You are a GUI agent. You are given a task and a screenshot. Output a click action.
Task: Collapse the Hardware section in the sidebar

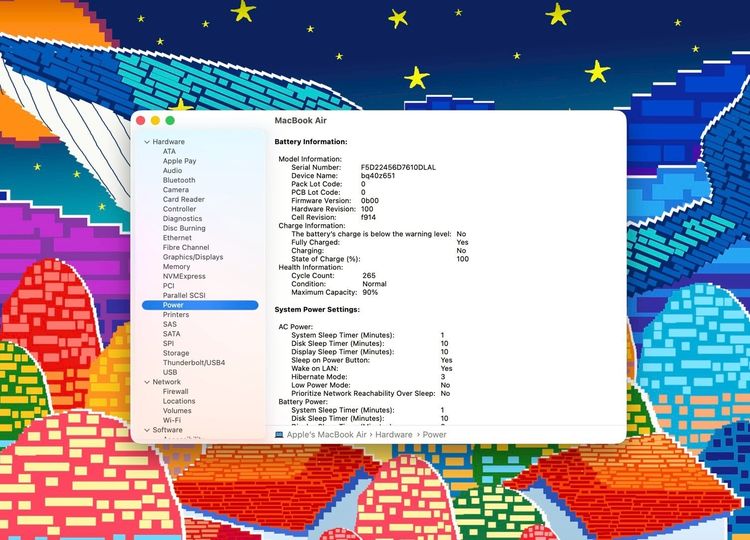pyautogui.click(x=147, y=142)
